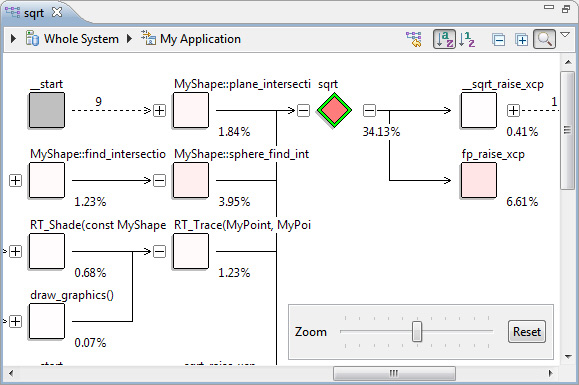579x385 pixels.
Task: Click the horizontal scrollbar right arrow
Action: pos(551,373)
